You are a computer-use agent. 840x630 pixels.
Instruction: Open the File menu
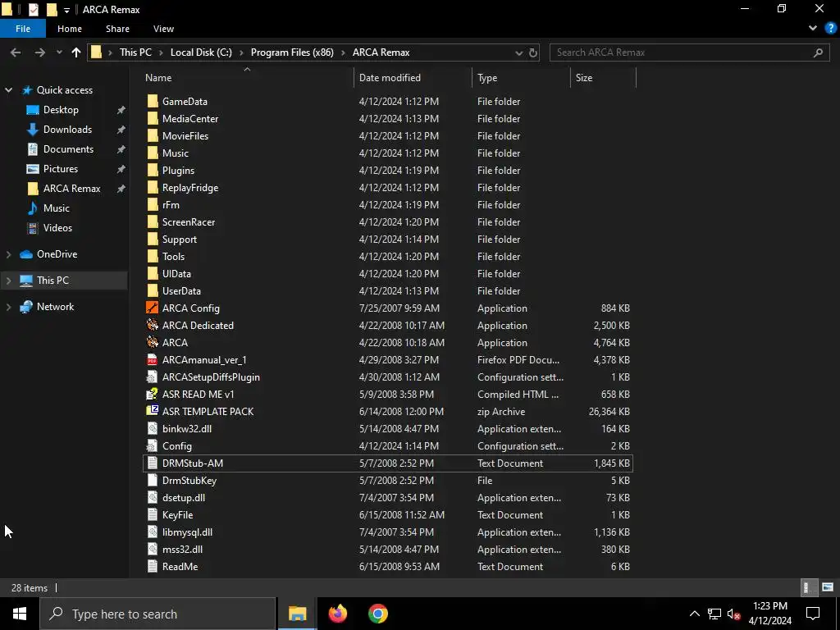coord(23,29)
